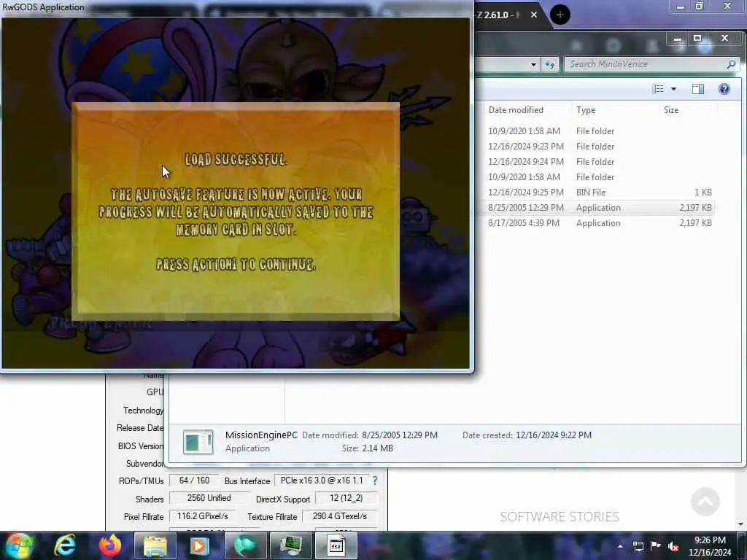Close the browser tab ending in 2.61.0
The height and width of the screenshot is (560, 747).
point(534,15)
